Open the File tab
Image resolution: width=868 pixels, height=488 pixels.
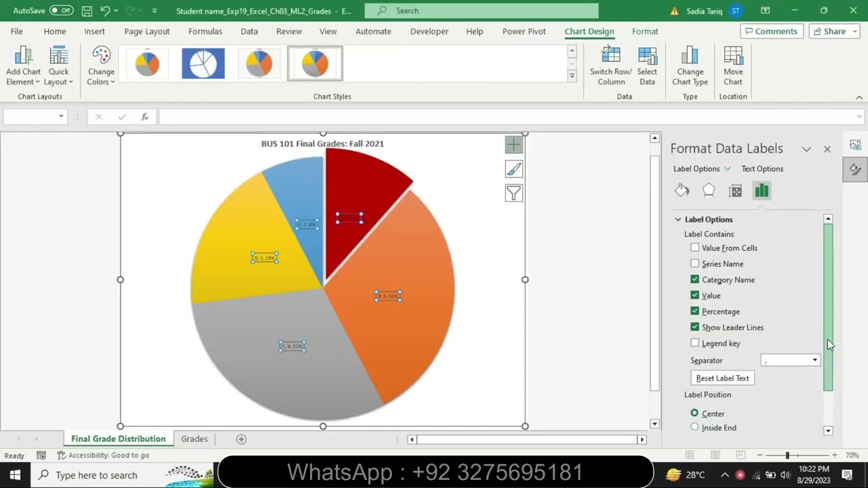pos(16,31)
